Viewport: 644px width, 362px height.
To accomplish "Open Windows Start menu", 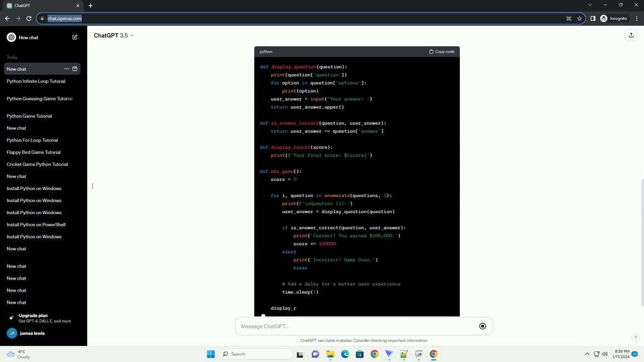I will 211,354.
